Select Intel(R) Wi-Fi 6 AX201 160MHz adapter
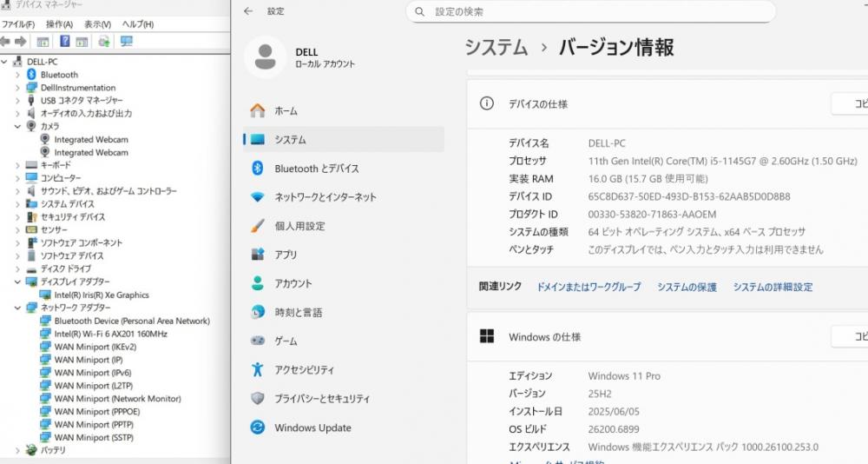The width and height of the screenshot is (868, 464). coord(110,334)
